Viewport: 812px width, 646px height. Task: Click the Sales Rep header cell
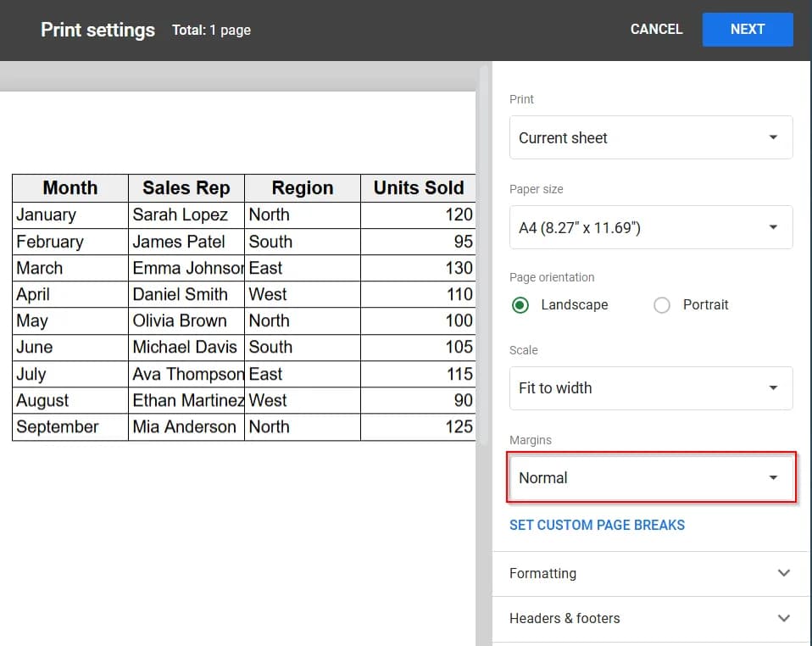[186, 188]
